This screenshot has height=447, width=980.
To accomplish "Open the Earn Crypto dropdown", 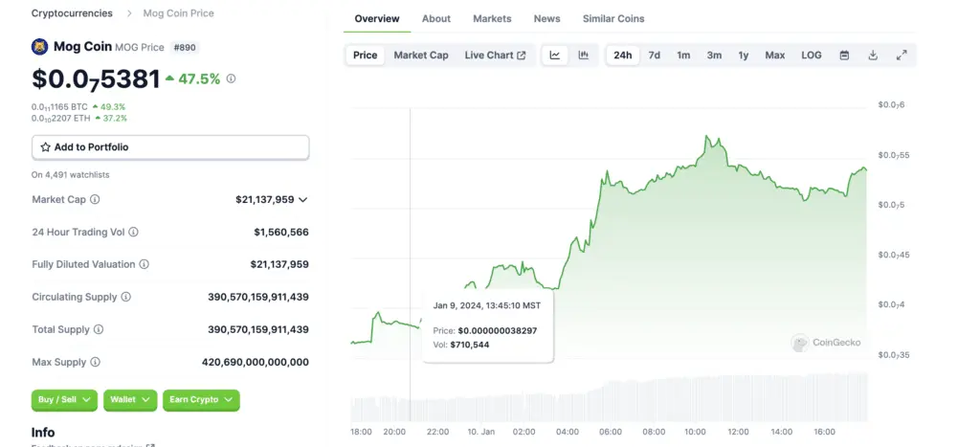I will 201,400.
